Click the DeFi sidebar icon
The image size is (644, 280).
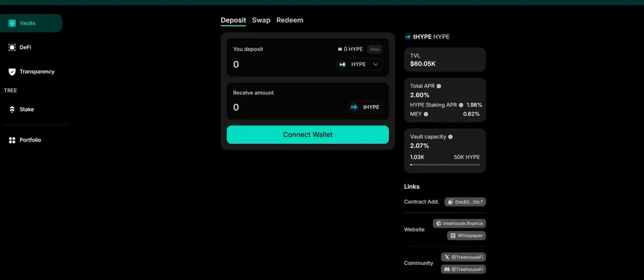12,47
